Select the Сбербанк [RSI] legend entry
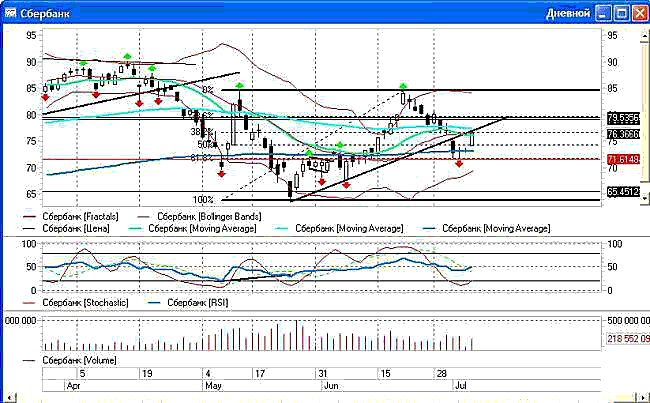This screenshot has width=650, height=403. [188, 303]
